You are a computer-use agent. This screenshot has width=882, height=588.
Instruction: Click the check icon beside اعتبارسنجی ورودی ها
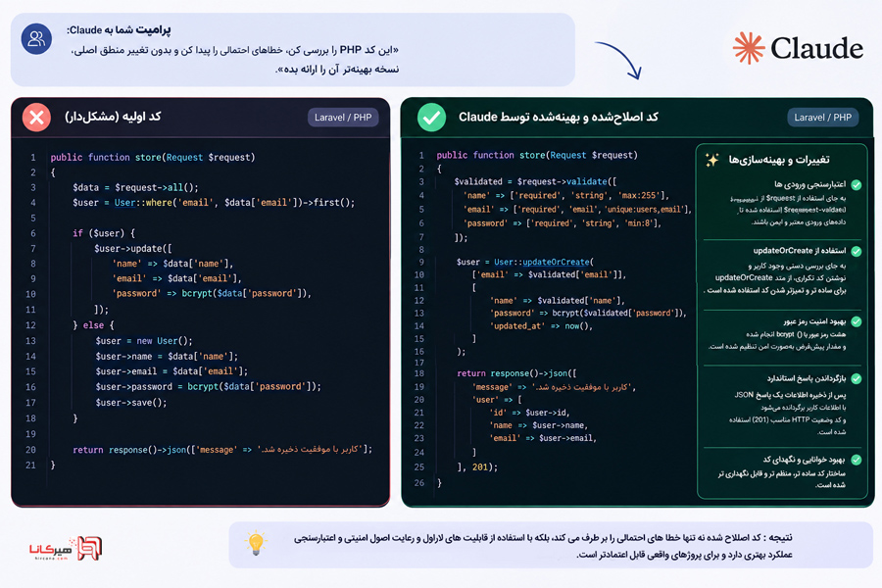click(857, 184)
